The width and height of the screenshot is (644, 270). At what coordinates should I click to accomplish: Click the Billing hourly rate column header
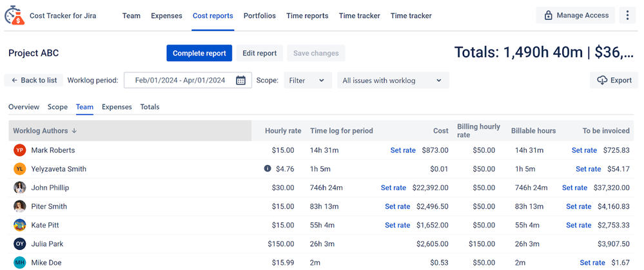(479, 130)
